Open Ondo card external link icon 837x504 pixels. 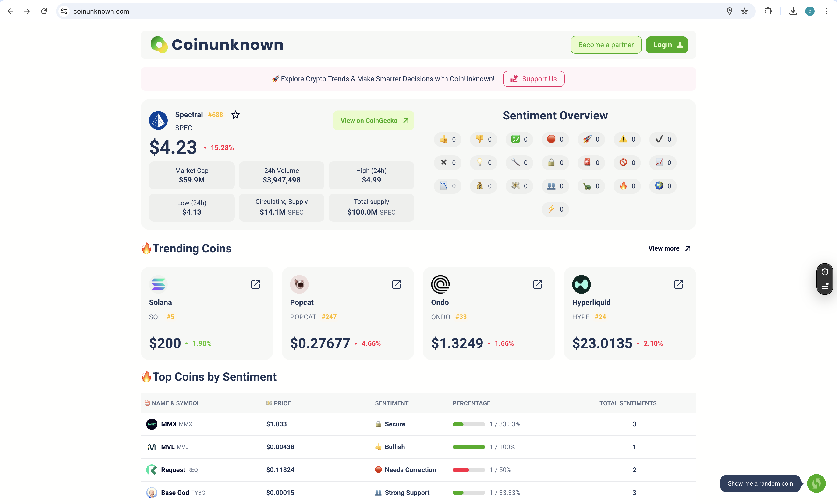click(x=537, y=284)
